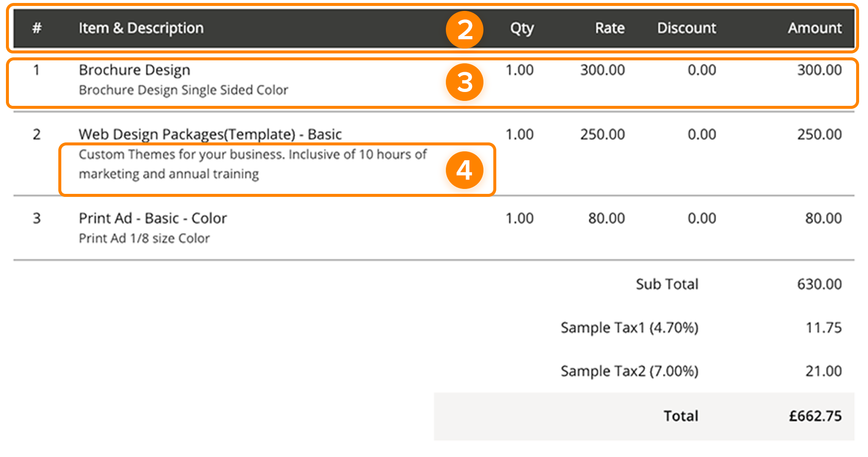Image resolution: width=868 pixels, height=457 pixels.
Task: Click the 250.00 rate for Web Design
Action: pos(602,135)
